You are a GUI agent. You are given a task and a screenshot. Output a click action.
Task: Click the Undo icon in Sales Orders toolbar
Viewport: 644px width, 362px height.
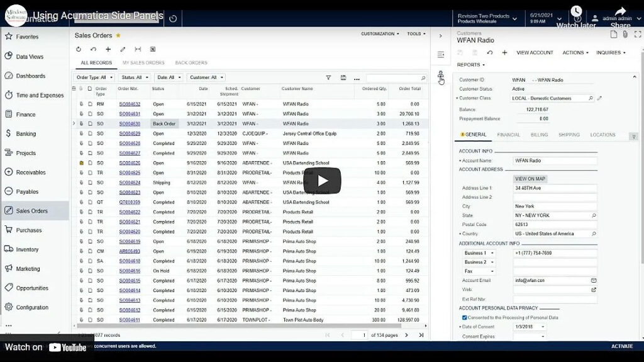(93, 49)
